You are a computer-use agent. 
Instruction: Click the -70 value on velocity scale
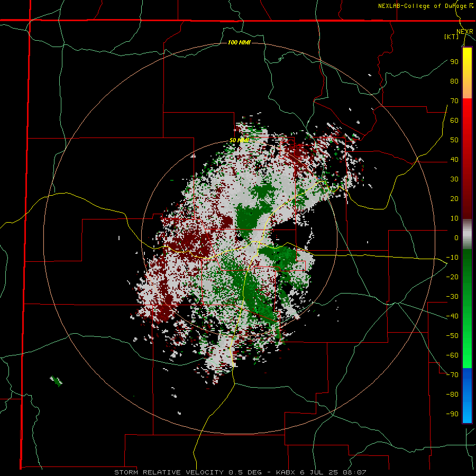pyautogui.click(x=452, y=374)
